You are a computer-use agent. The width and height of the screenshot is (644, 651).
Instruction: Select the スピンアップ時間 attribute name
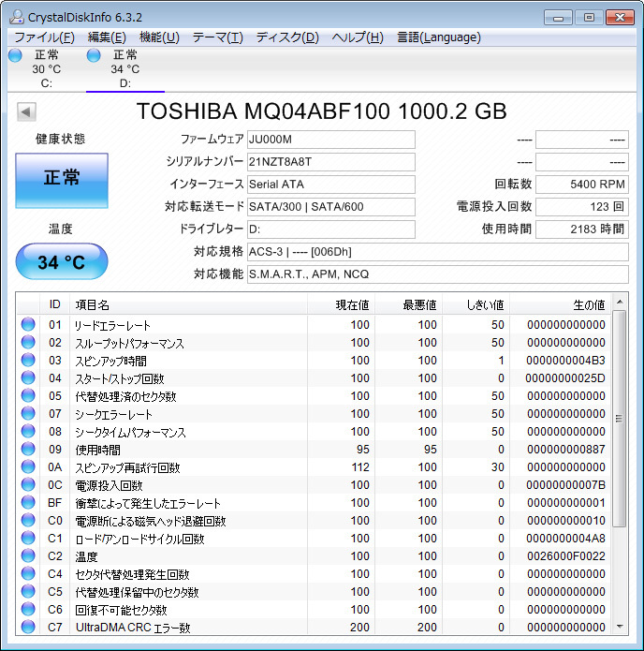(110, 361)
